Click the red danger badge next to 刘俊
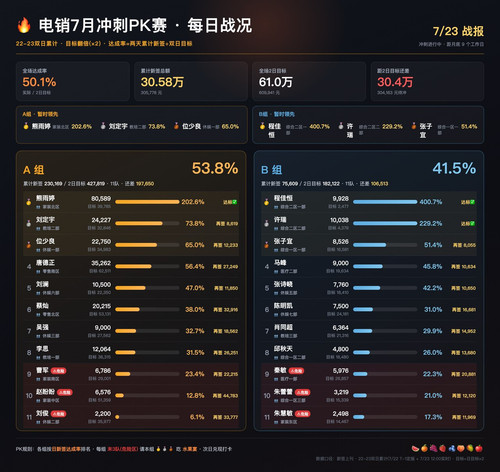Viewport: 500px width, 472px height. [59, 414]
